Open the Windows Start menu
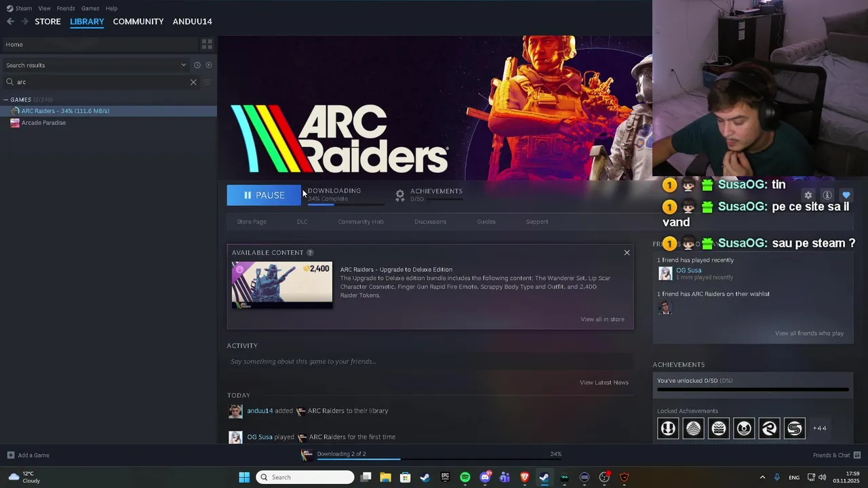The width and height of the screenshot is (868, 488). pyautogui.click(x=244, y=477)
